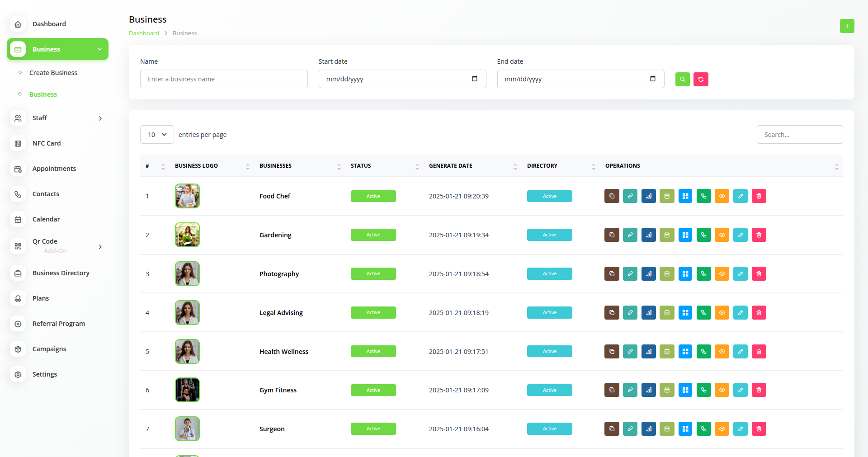The width and height of the screenshot is (868, 457).
Task: Click the Dashboard breadcrumb link
Action: [144, 33]
